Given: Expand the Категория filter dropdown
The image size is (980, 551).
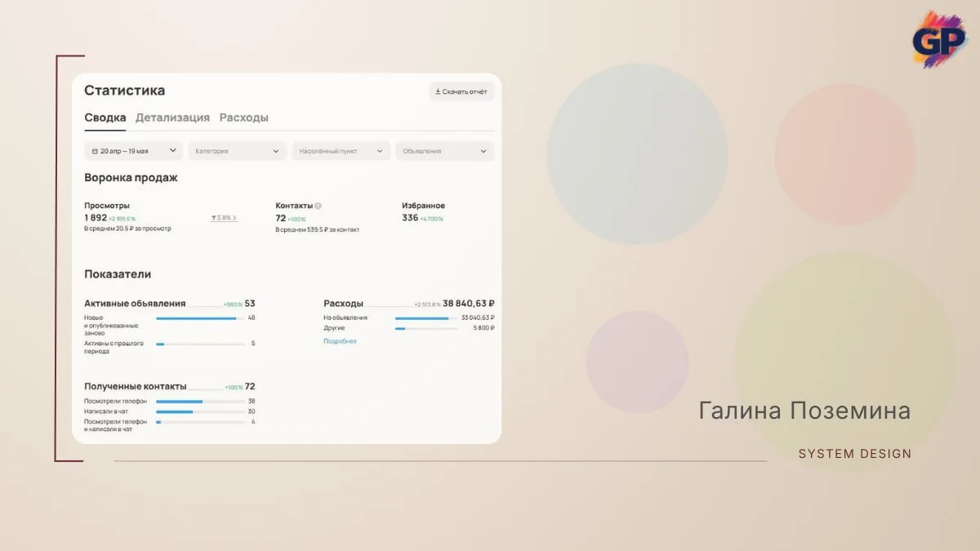Looking at the screenshot, I should [x=238, y=151].
